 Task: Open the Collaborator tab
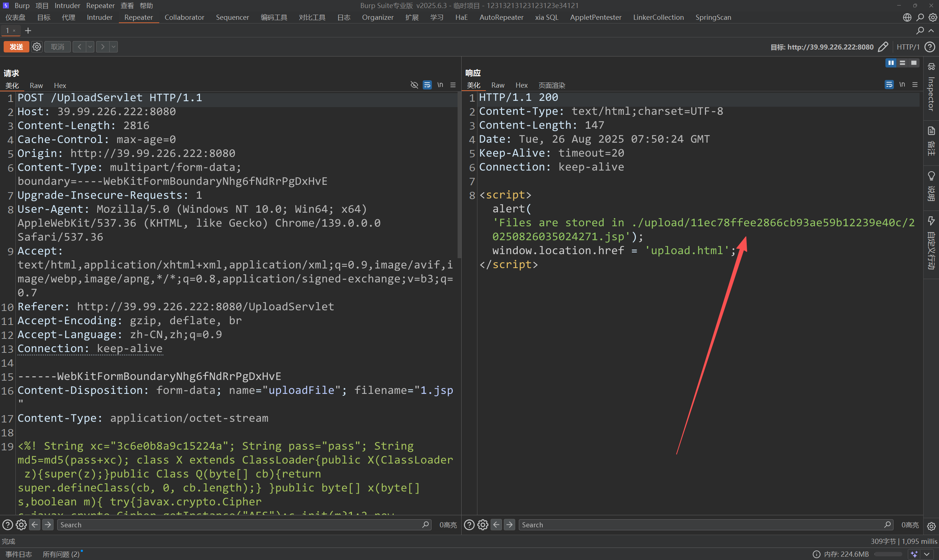tap(184, 17)
